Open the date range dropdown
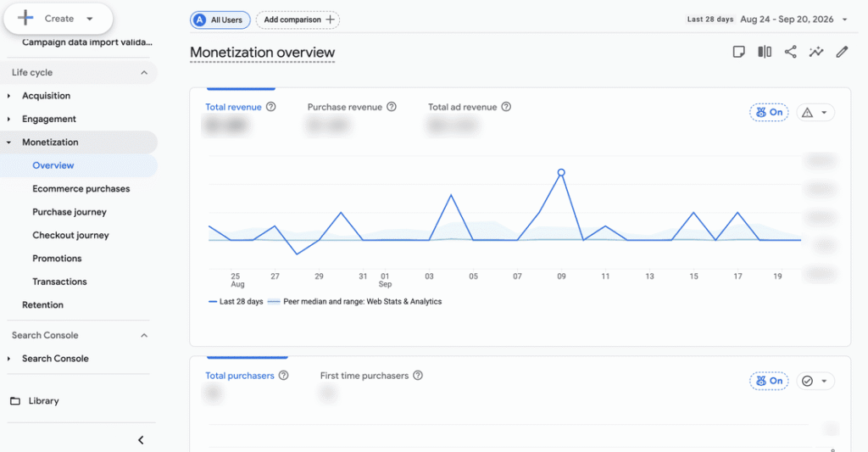 point(845,20)
